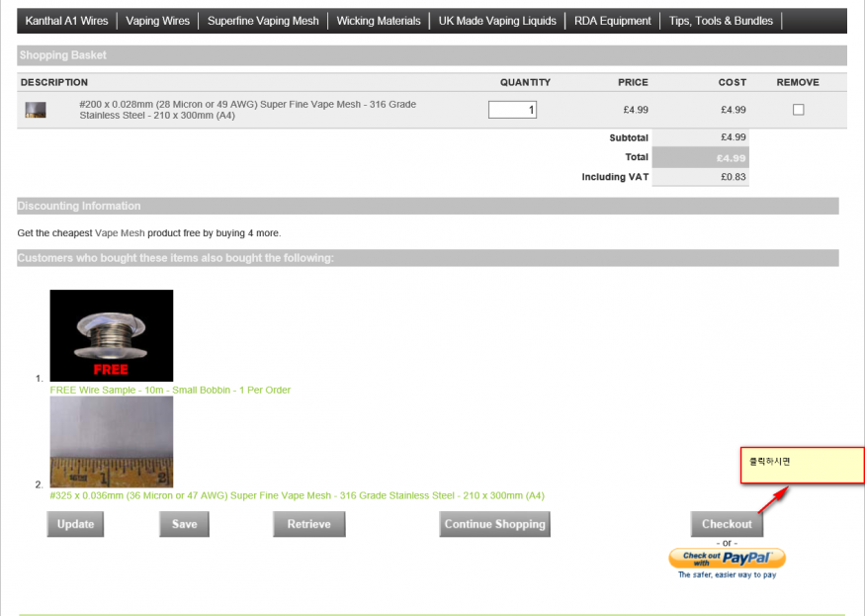Open the Vaping Wires menu

coord(157,21)
